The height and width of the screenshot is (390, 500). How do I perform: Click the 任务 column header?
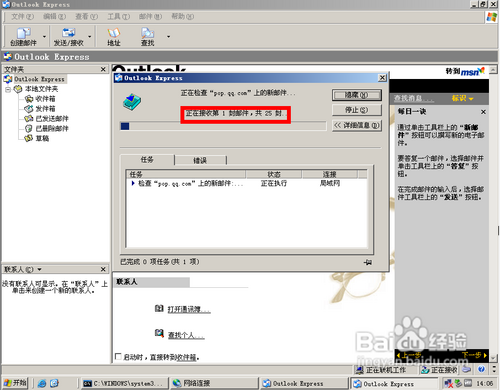(x=186, y=174)
